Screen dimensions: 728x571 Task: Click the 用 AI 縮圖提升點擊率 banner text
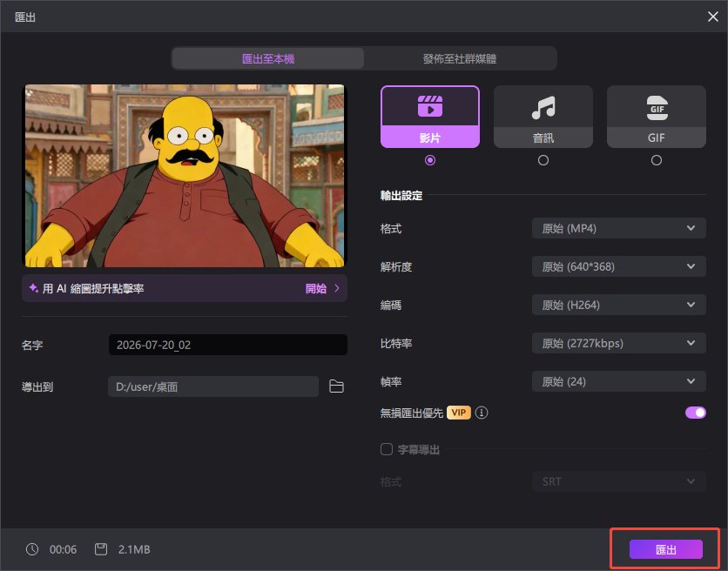(93, 288)
